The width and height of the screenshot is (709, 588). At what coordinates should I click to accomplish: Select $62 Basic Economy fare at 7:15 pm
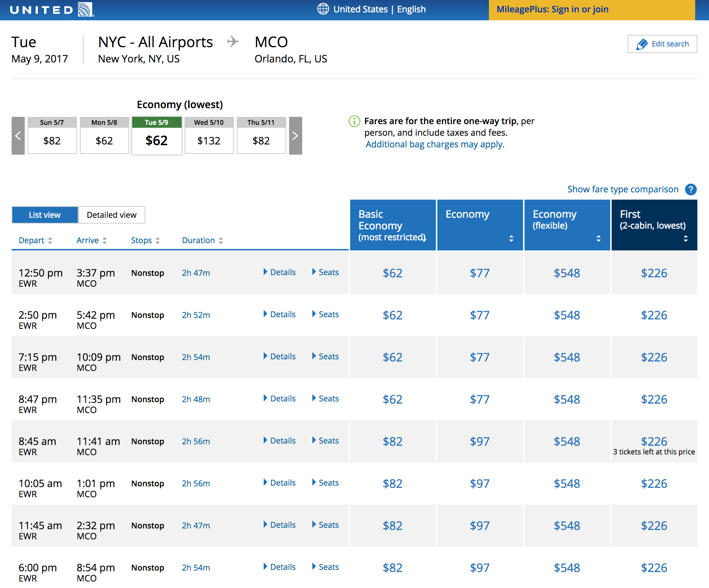coord(392,357)
